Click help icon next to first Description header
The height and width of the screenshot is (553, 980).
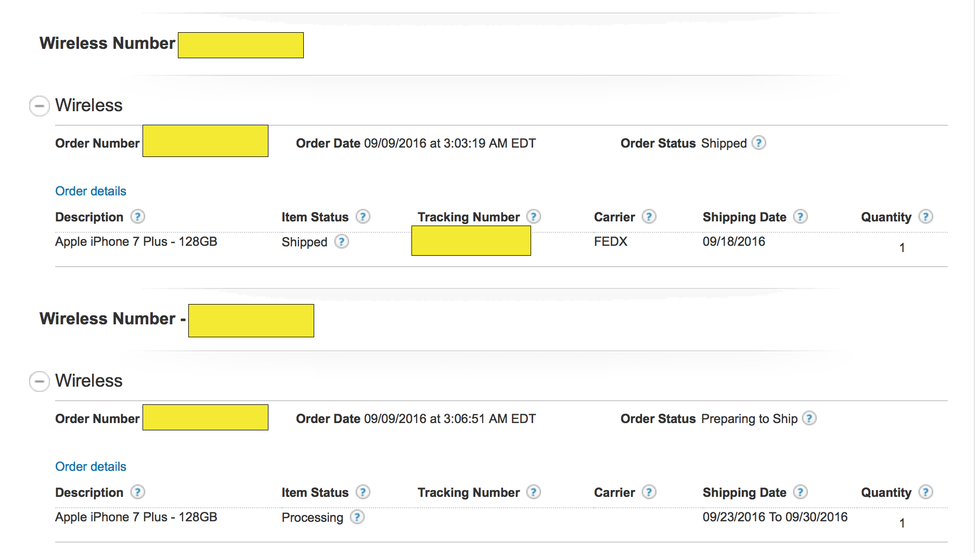pos(137,217)
